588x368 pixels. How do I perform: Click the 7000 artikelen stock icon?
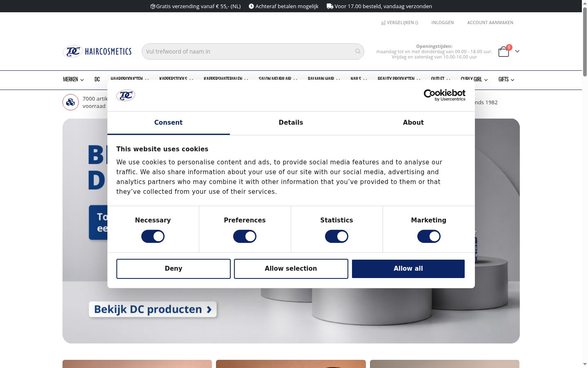pos(71,102)
